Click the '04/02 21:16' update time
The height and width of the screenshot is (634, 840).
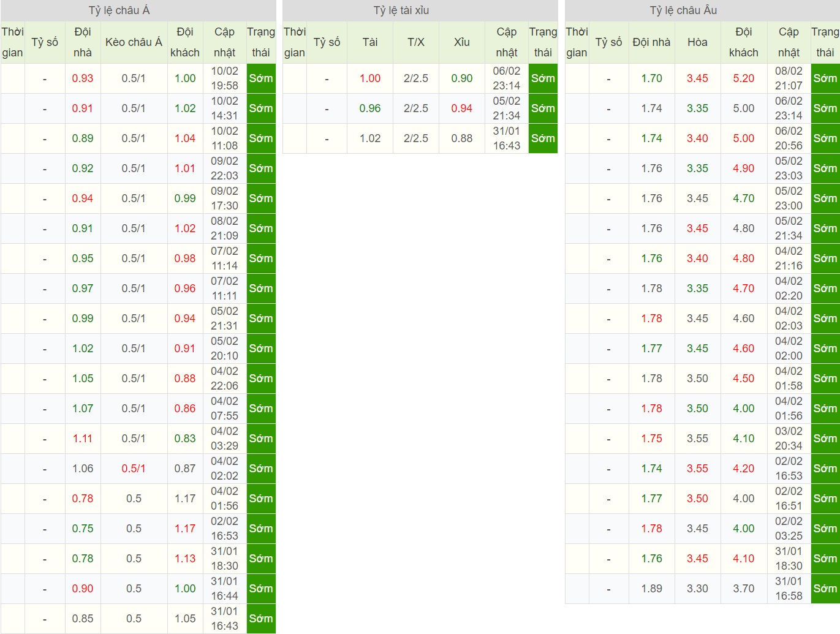[x=789, y=259]
